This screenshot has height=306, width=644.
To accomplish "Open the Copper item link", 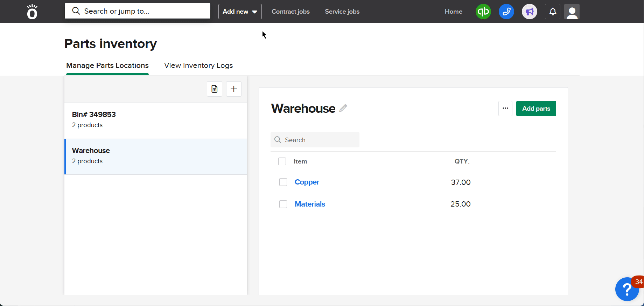I will [x=307, y=182].
